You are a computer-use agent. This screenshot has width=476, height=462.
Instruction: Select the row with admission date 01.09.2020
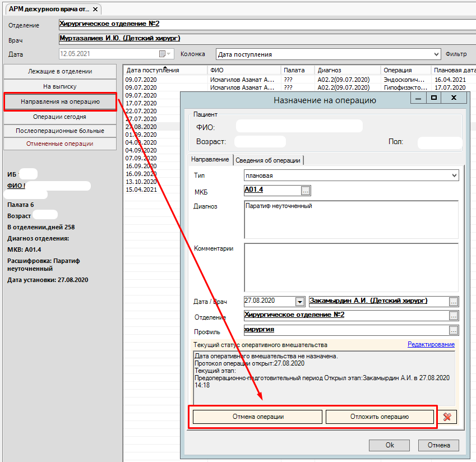point(141,135)
